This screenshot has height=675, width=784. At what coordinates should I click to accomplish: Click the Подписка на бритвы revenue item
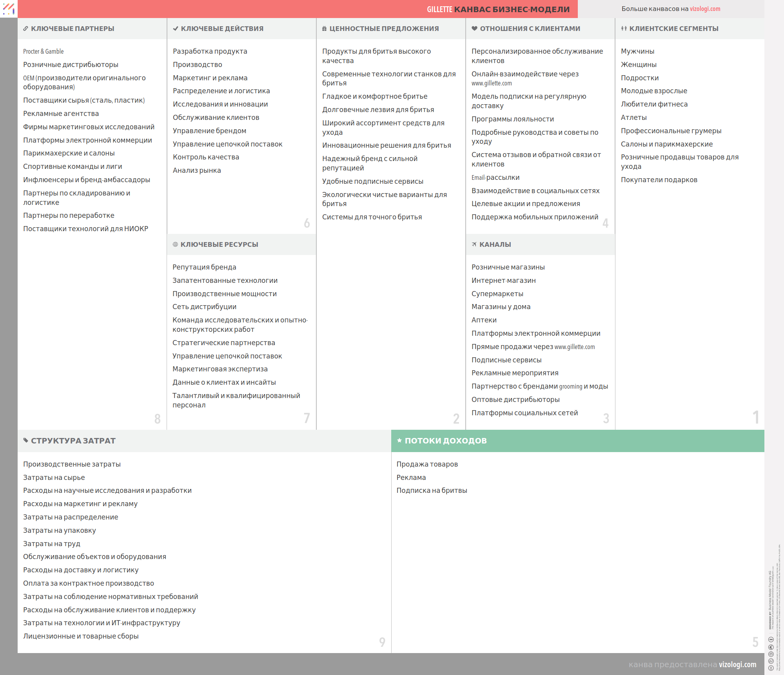tap(432, 490)
